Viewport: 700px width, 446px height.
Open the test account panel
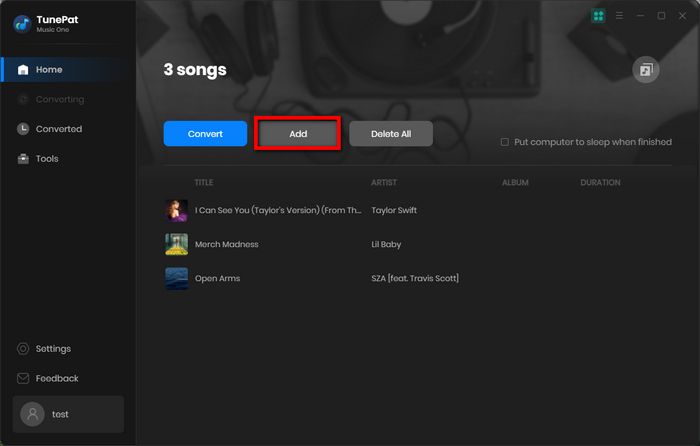click(68, 414)
